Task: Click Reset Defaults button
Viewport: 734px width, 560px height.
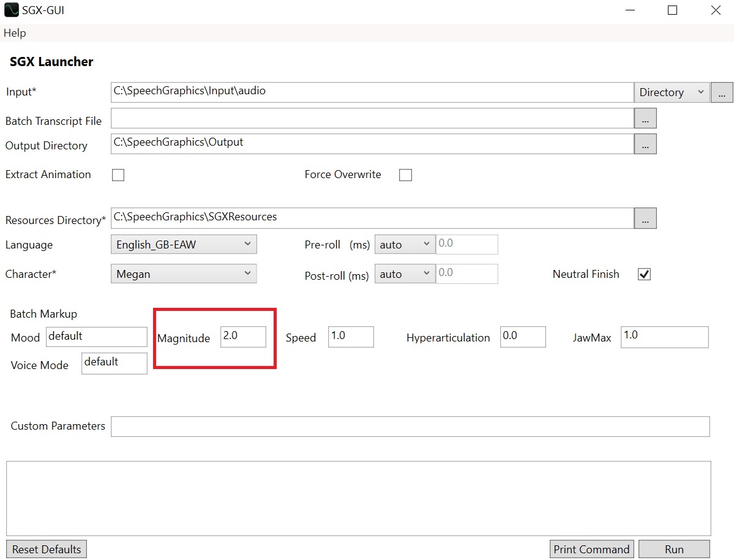Action: coord(47,549)
